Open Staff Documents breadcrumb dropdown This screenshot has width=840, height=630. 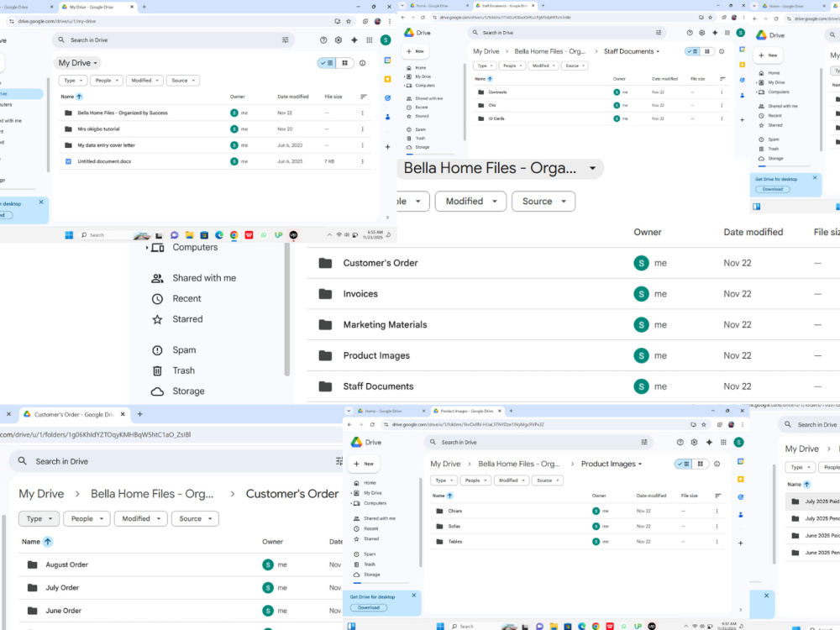632,51
